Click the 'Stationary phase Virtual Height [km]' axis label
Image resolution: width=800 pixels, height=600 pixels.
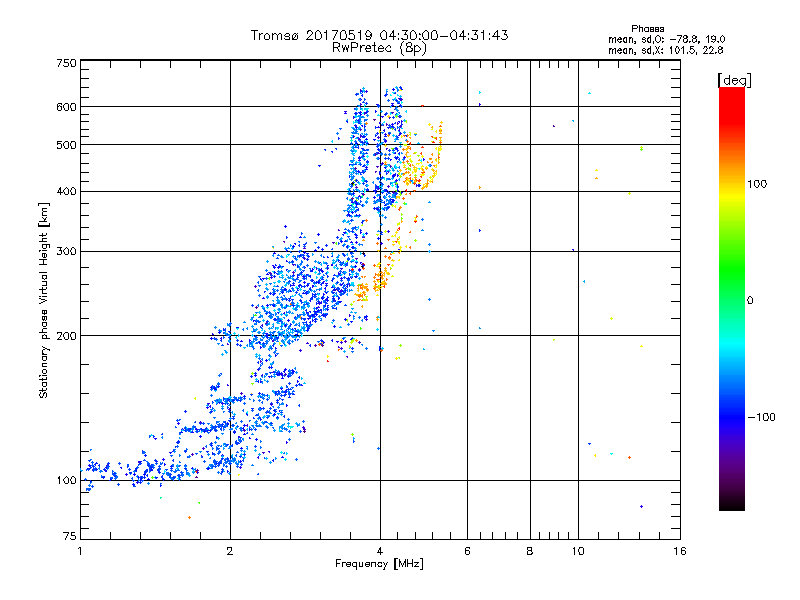43,301
